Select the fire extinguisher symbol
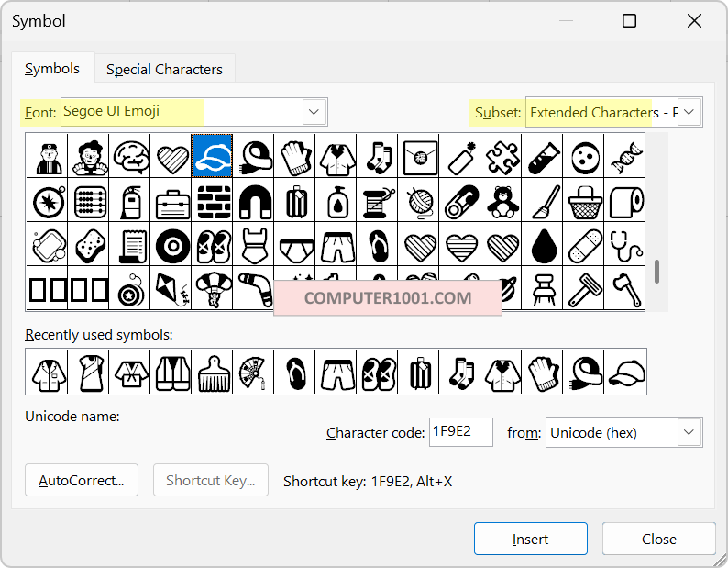Viewport: 728px width, 568px height. coord(129,200)
